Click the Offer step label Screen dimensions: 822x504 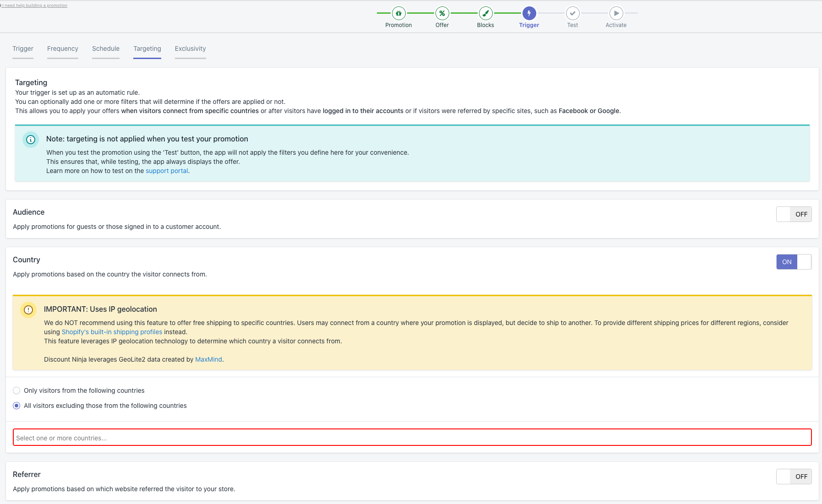[442, 25]
